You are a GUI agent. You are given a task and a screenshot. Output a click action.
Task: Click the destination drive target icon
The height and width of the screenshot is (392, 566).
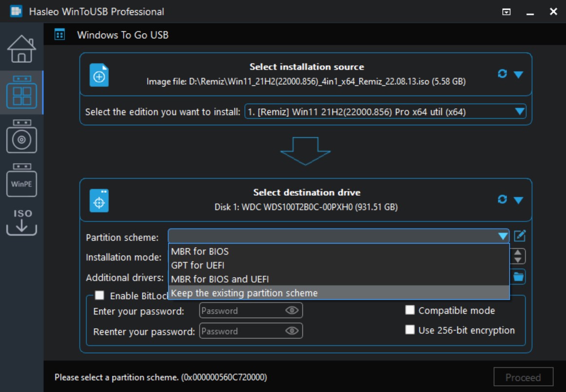(99, 200)
